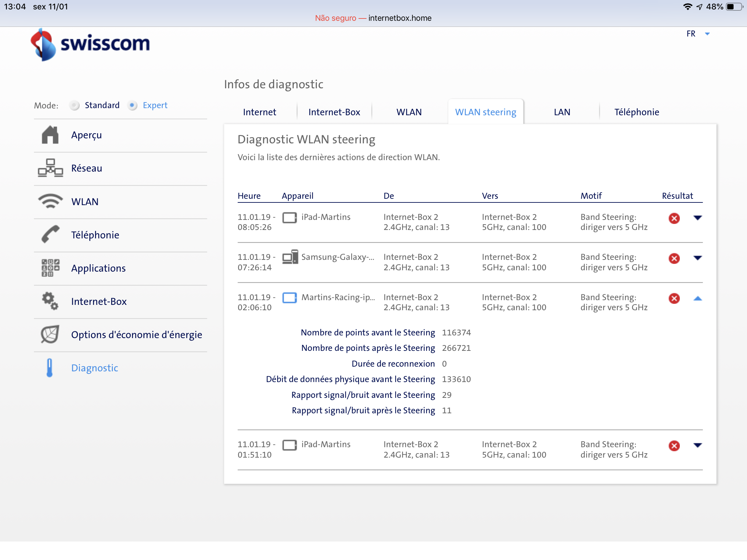
Task: Open Options d'économie d'énergie menu link
Action: 136,334
